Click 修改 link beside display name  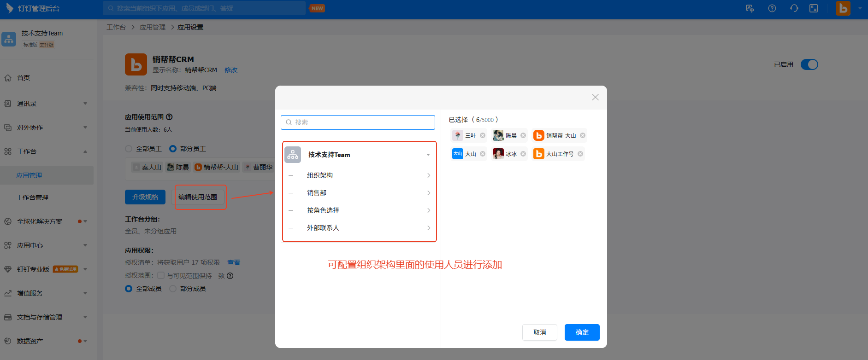click(x=231, y=70)
